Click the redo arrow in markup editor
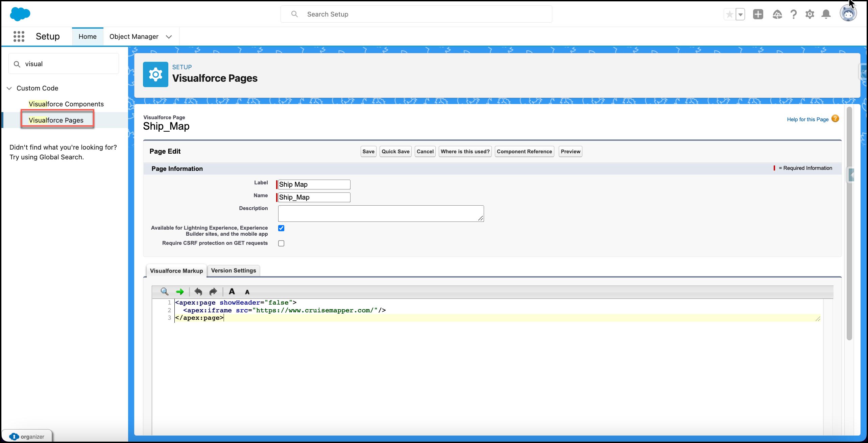Viewport: 868px width, 443px height. click(x=213, y=292)
